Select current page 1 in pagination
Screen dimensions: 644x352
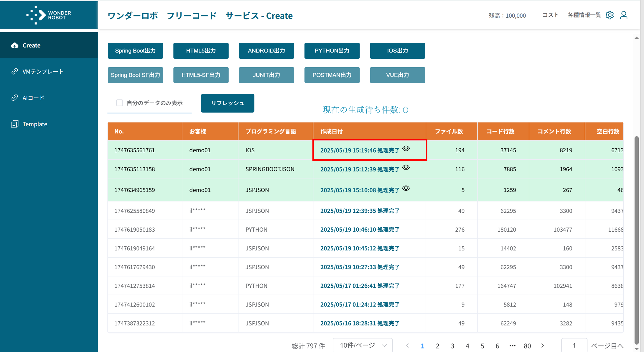point(422,346)
